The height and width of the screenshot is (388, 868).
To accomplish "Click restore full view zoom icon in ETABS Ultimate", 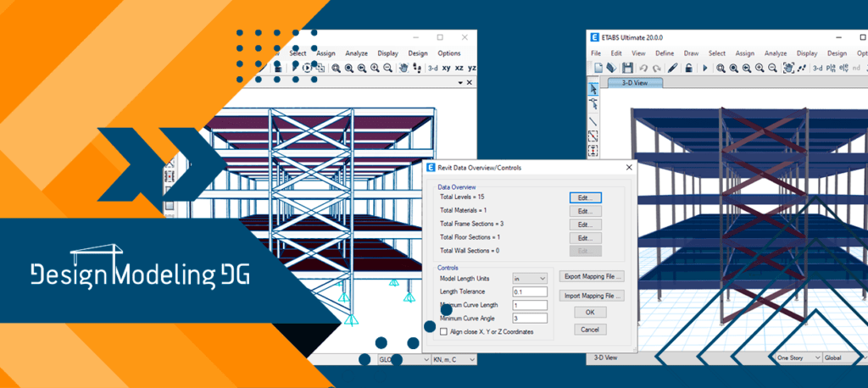I will pos(734,68).
